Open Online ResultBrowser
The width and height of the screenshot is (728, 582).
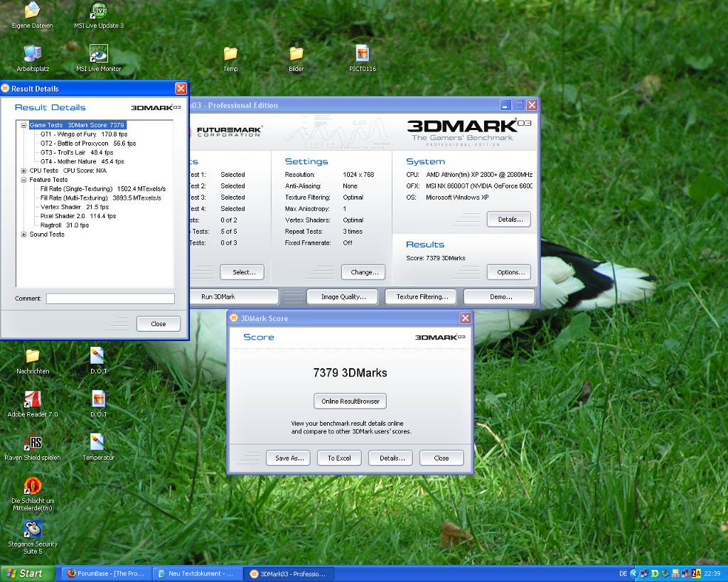[x=350, y=401]
